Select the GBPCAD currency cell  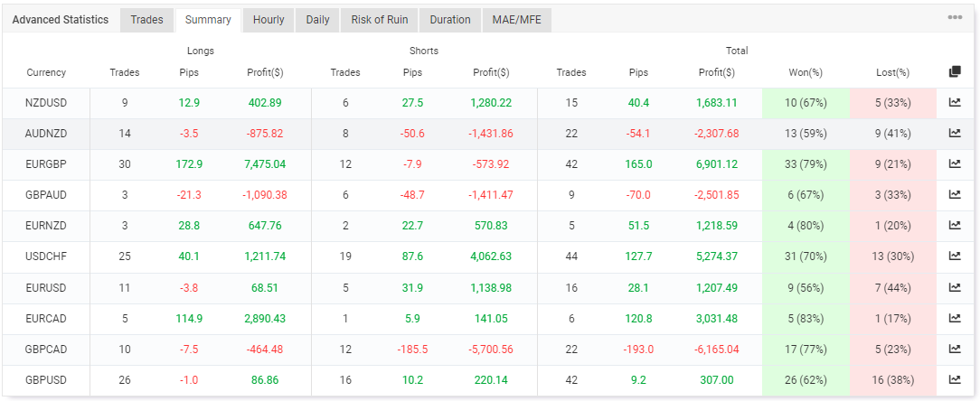coord(46,350)
